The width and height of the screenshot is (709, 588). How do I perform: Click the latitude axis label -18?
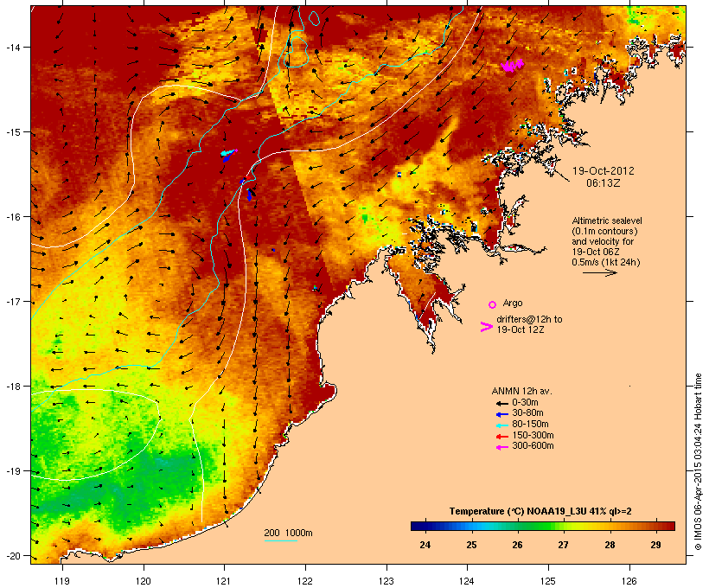coord(13,386)
